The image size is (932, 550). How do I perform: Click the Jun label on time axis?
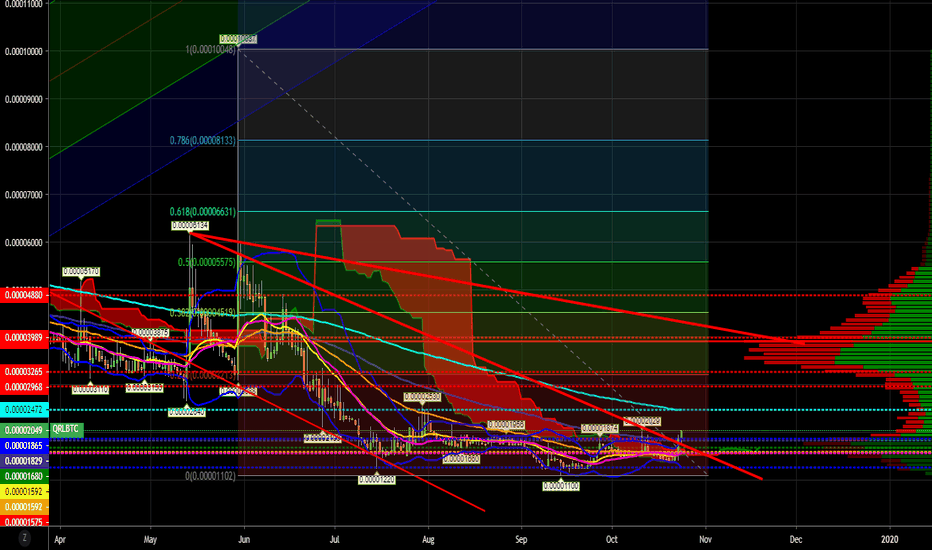pos(244,539)
